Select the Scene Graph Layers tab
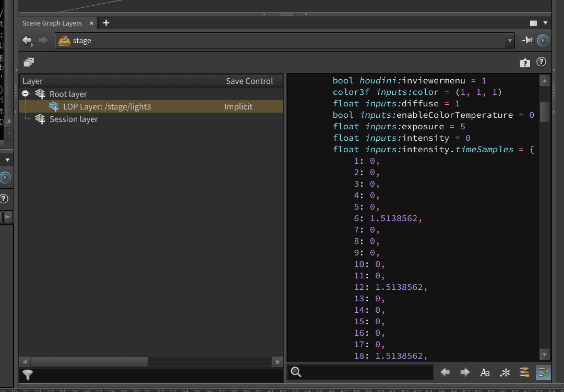This screenshot has height=392, width=564. tap(52, 23)
